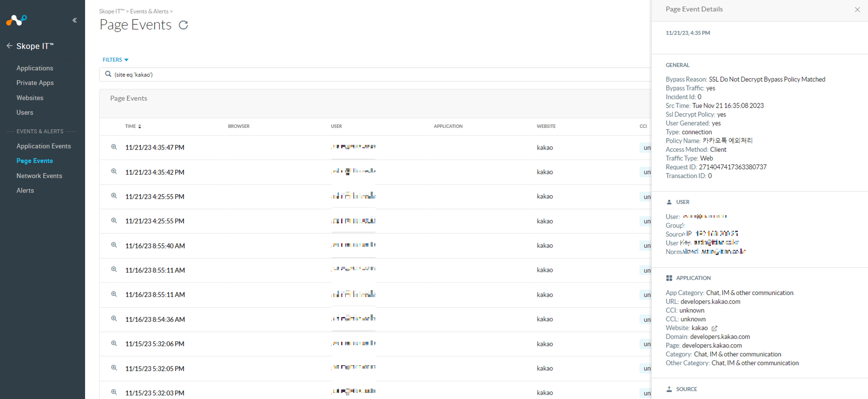
Task: Click Request ID value 2714047417363380737
Action: 733,167
